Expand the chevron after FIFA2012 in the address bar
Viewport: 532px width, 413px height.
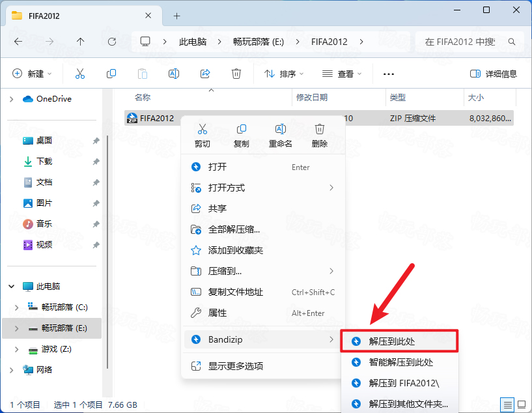361,42
